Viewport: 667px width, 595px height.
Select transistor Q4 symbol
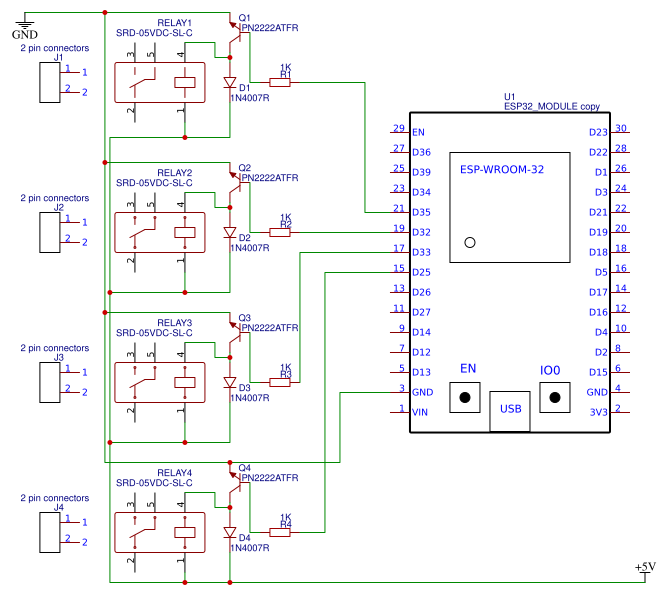[238, 485]
